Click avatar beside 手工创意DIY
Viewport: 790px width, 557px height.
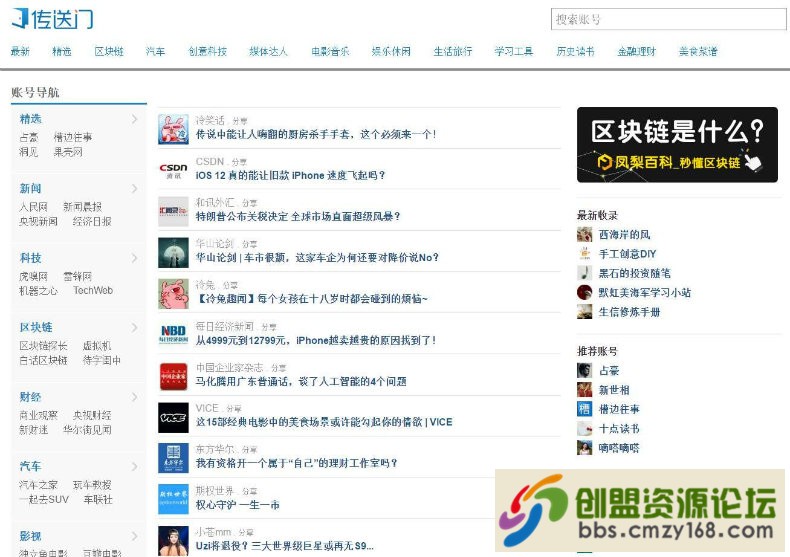point(584,253)
